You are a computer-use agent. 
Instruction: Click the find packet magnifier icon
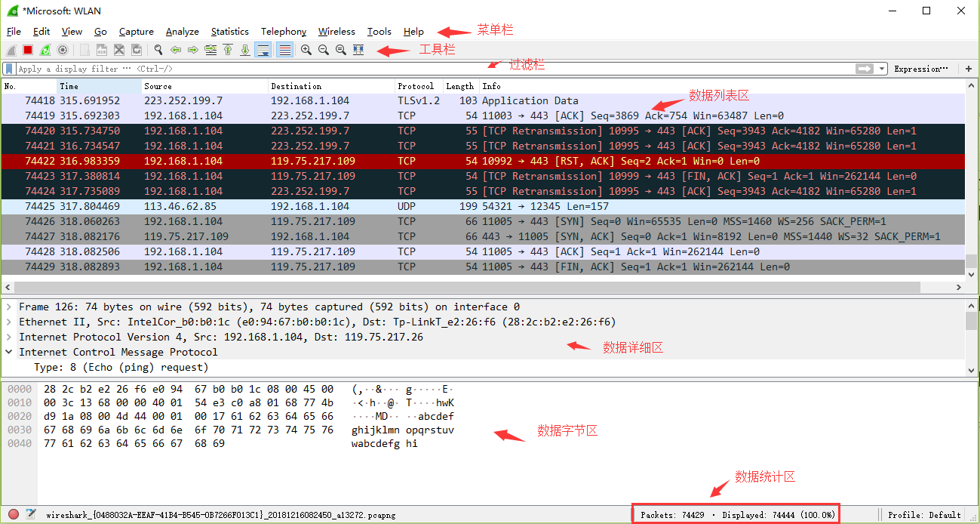[158, 50]
